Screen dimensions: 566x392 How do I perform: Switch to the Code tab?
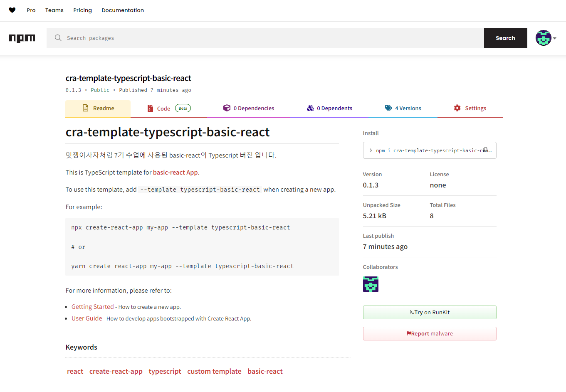[x=169, y=108]
